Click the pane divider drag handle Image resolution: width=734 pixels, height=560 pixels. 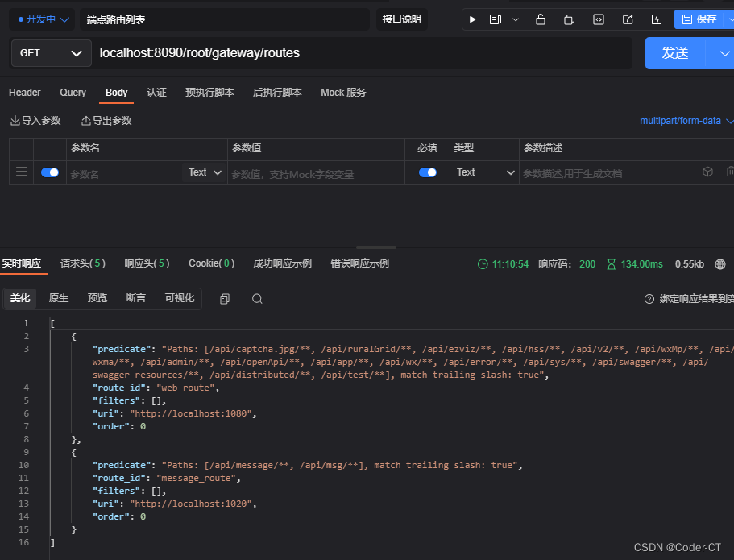376,247
